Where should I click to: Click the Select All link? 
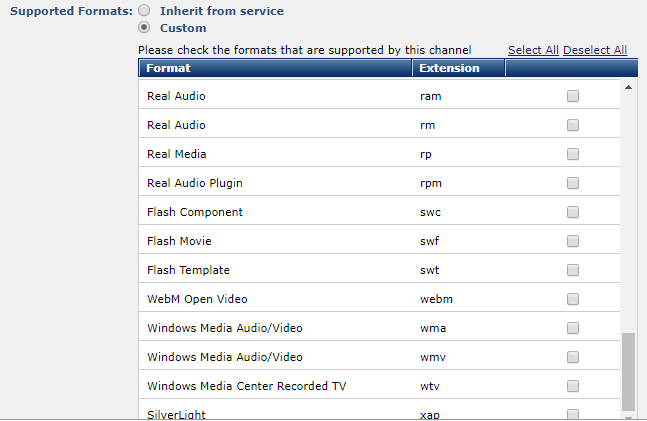coord(533,50)
